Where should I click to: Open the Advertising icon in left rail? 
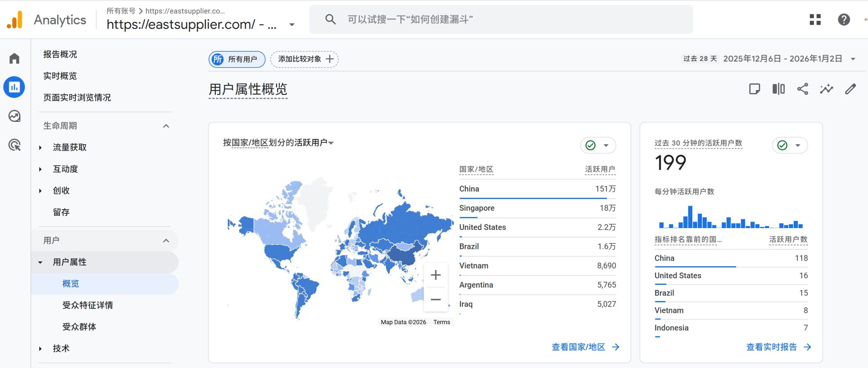coord(14,145)
